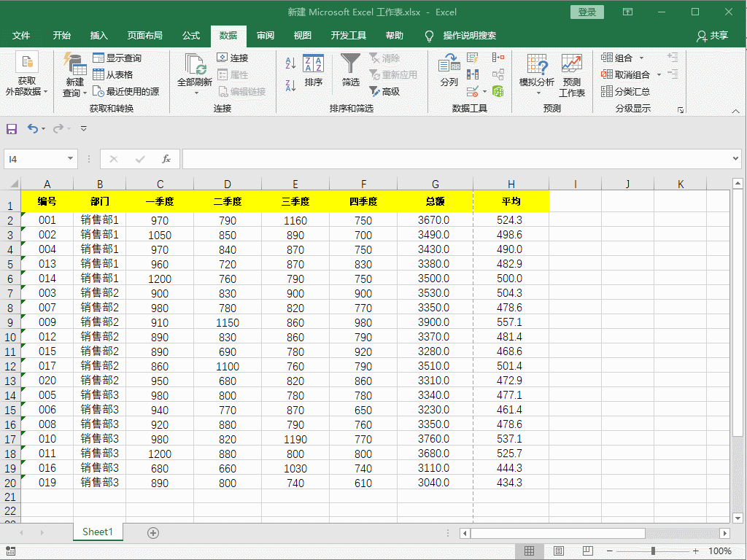Toggle the Filter (筛选) funnel
Screen dimensions: 747x560
point(351,70)
